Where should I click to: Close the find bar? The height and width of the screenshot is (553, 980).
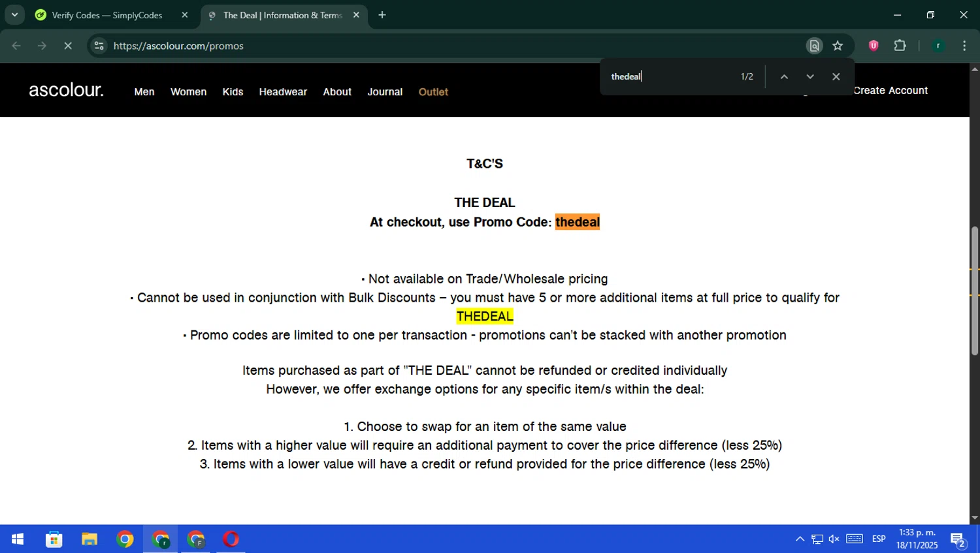tap(836, 76)
